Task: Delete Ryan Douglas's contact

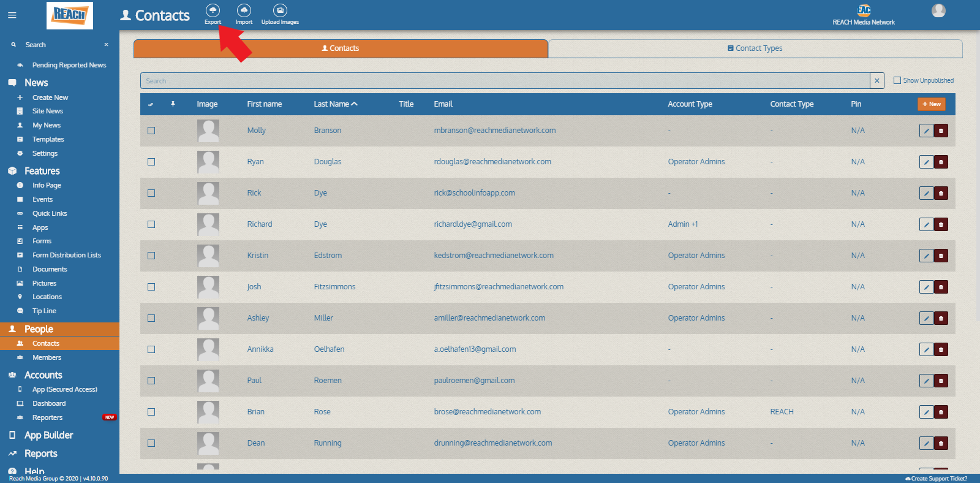Action: [x=941, y=162]
